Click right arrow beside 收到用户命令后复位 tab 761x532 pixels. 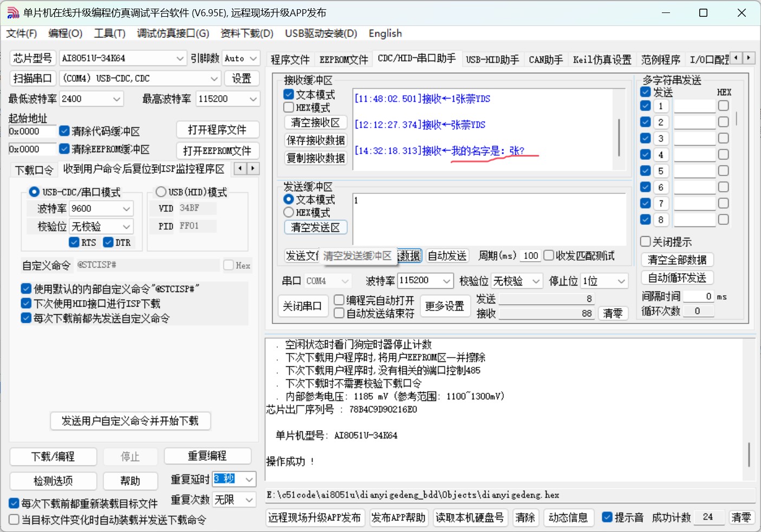click(x=253, y=168)
